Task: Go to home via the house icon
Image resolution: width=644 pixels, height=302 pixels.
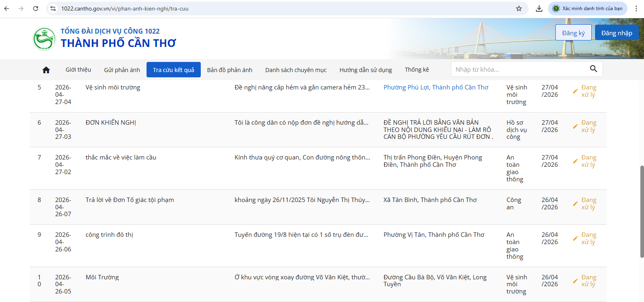Action: (x=46, y=70)
